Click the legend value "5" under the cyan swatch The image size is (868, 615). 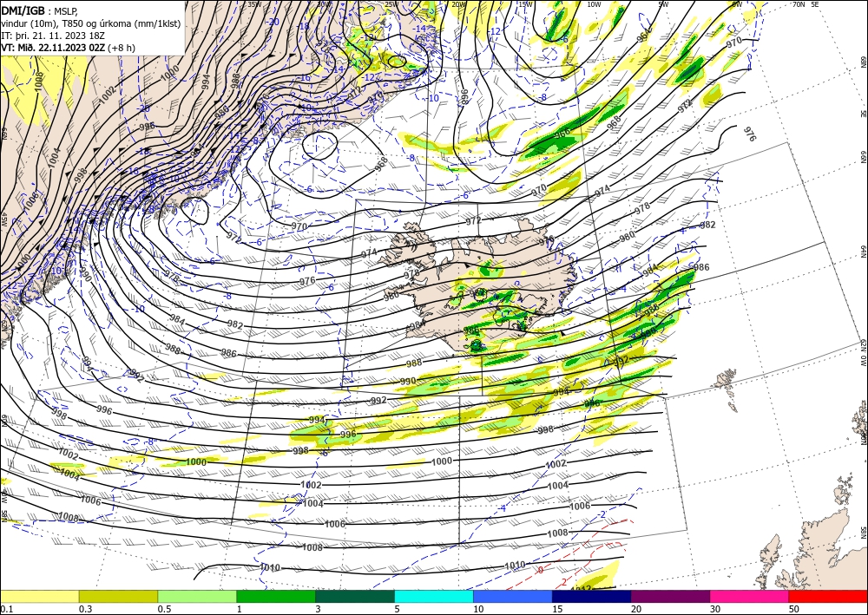tap(398, 609)
